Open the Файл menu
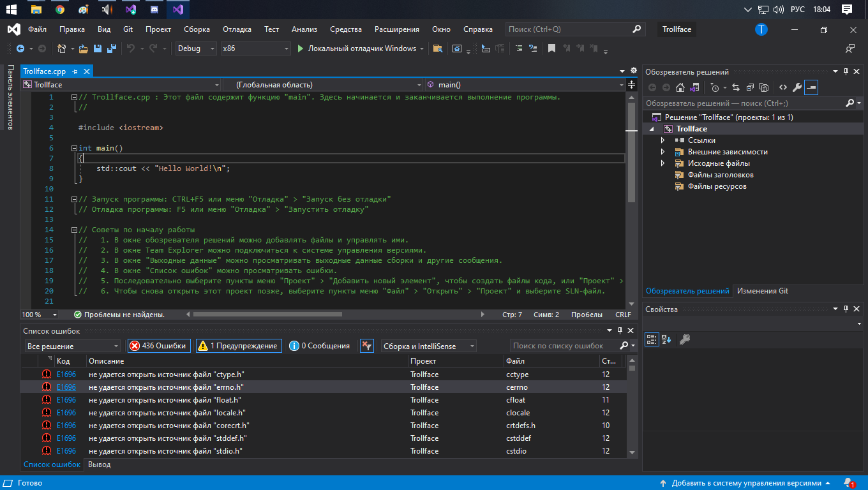 coord(37,29)
